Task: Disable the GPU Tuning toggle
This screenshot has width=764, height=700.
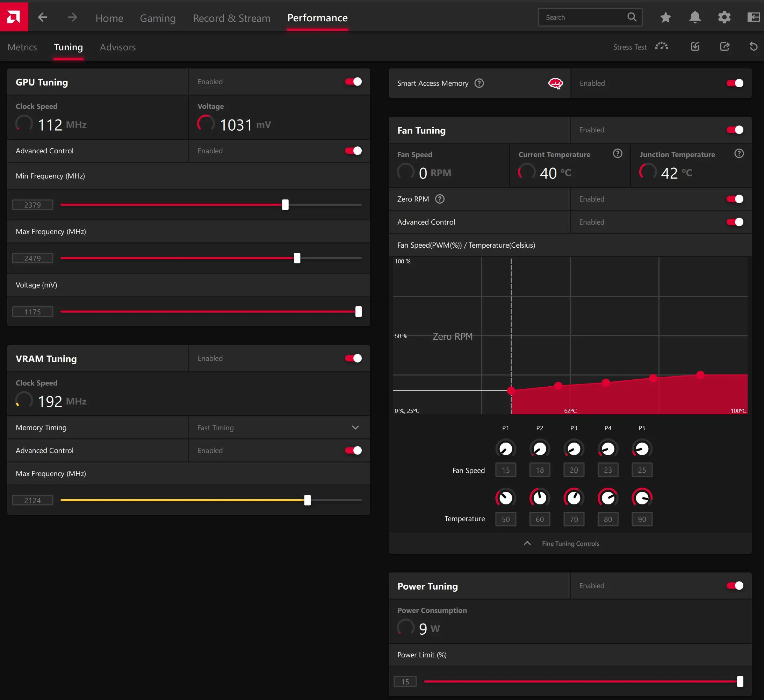Action: (x=353, y=81)
